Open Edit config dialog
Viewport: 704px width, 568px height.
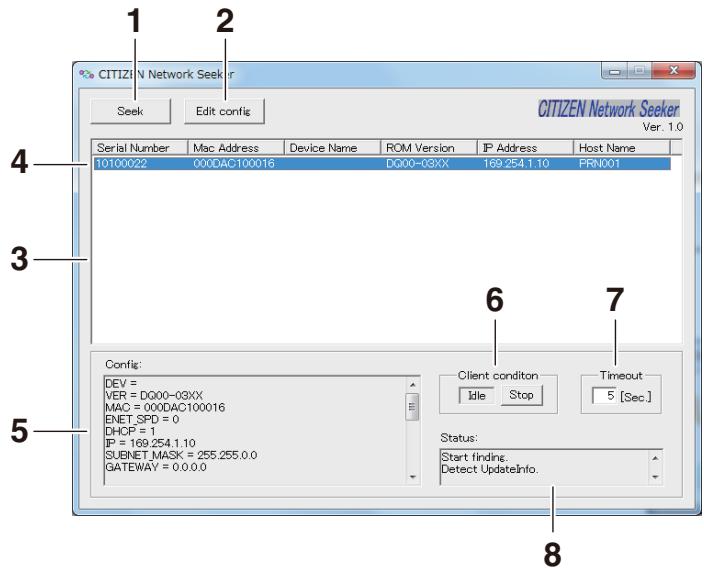pos(224,111)
